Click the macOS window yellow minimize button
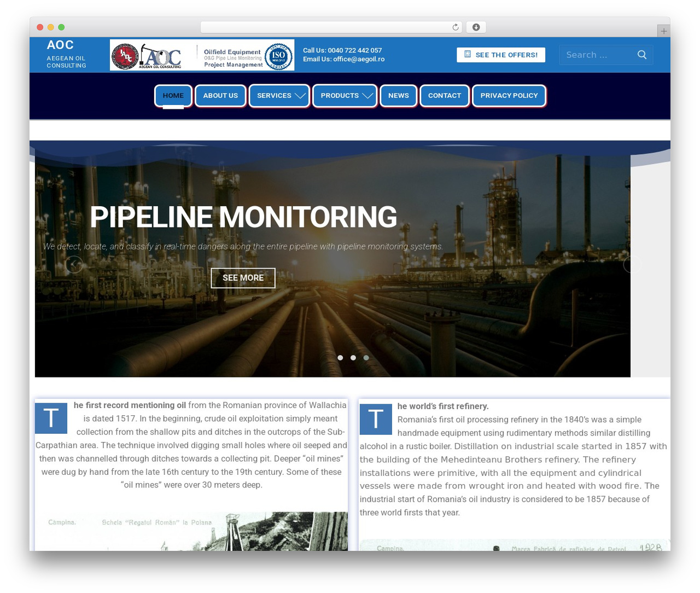The height and width of the screenshot is (593, 700). pyautogui.click(x=51, y=27)
